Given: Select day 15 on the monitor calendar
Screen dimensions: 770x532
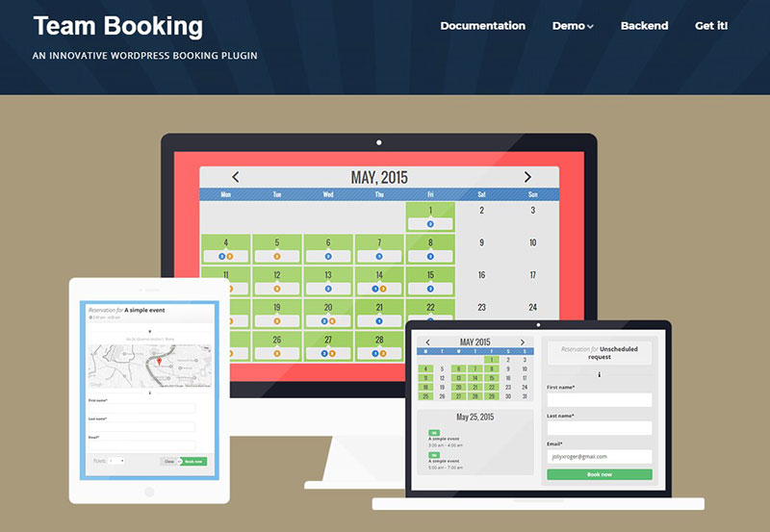Looking at the screenshot, I should pyautogui.click(x=430, y=281).
